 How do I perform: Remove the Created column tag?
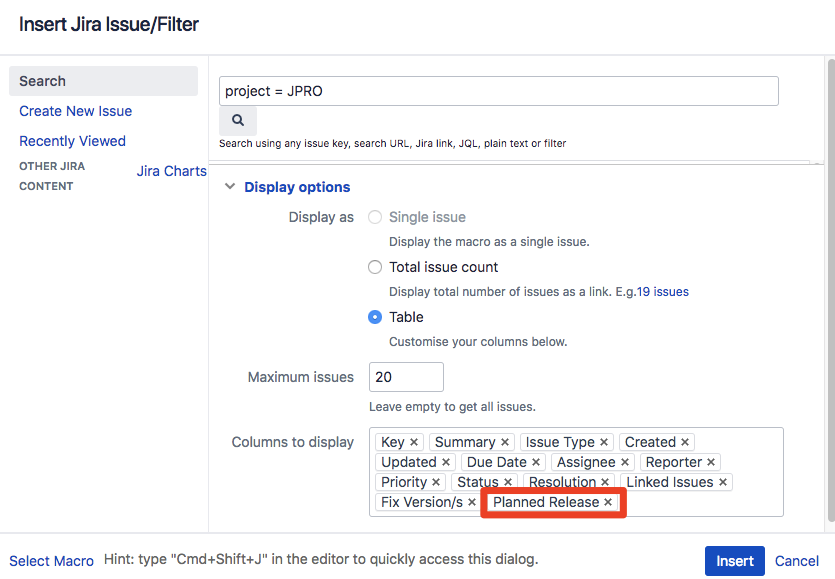pos(685,442)
